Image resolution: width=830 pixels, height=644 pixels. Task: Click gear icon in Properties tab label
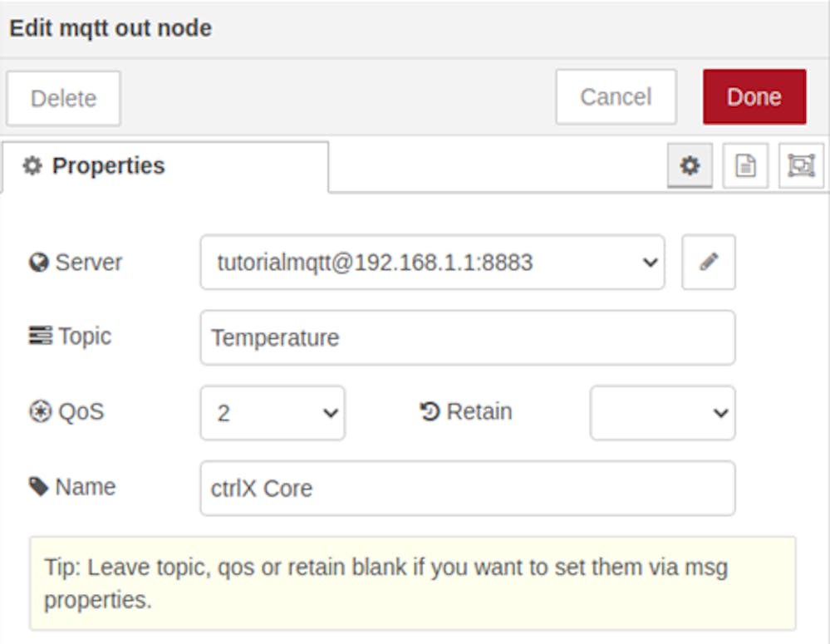[x=32, y=165]
